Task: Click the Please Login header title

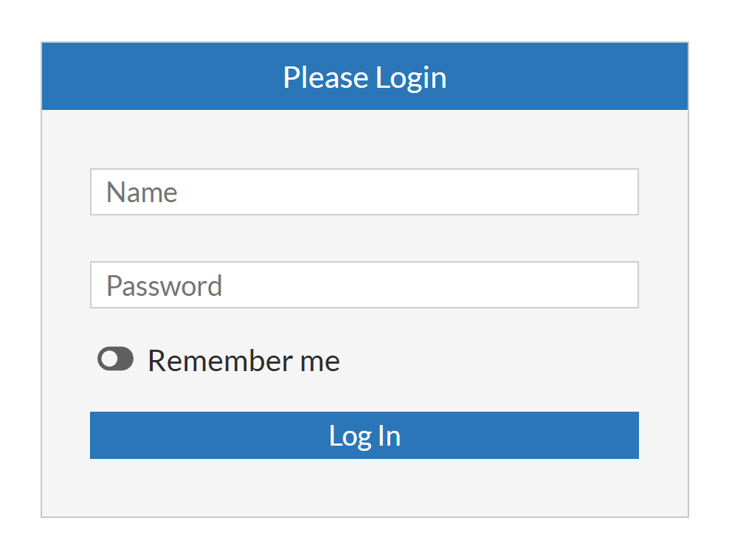Action: (x=364, y=77)
